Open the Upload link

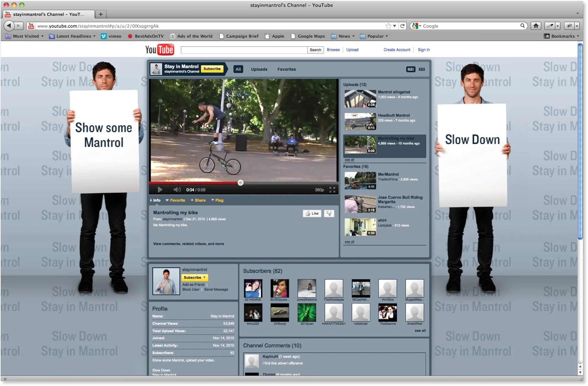coord(352,50)
